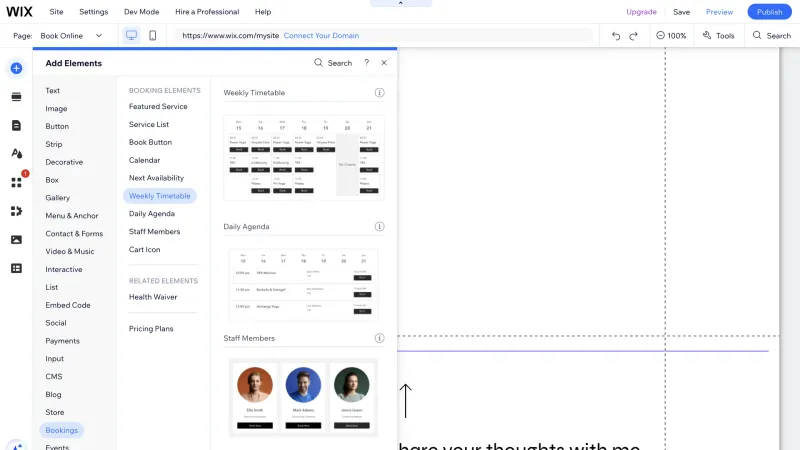
Task: Choose Cart Icon booking element
Action: point(144,249)
